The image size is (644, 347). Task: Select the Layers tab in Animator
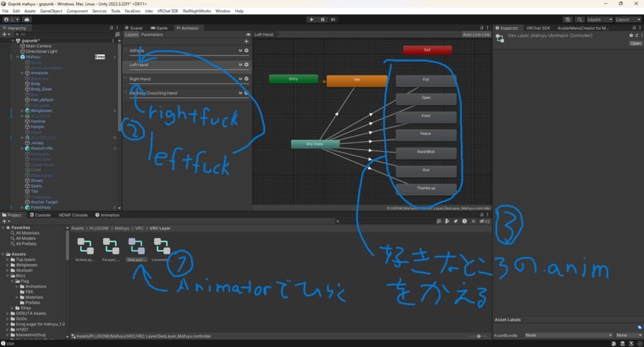(131, 35)
